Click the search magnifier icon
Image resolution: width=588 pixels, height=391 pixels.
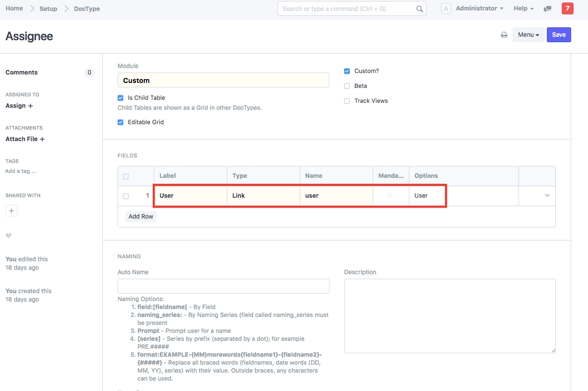(x=419, y=9)
